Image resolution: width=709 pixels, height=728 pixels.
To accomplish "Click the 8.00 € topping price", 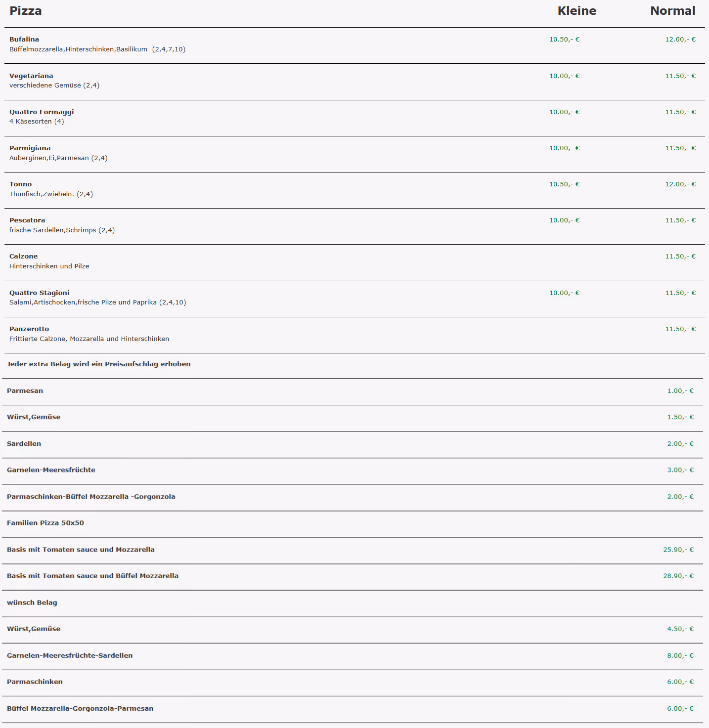I will point(680,655).
